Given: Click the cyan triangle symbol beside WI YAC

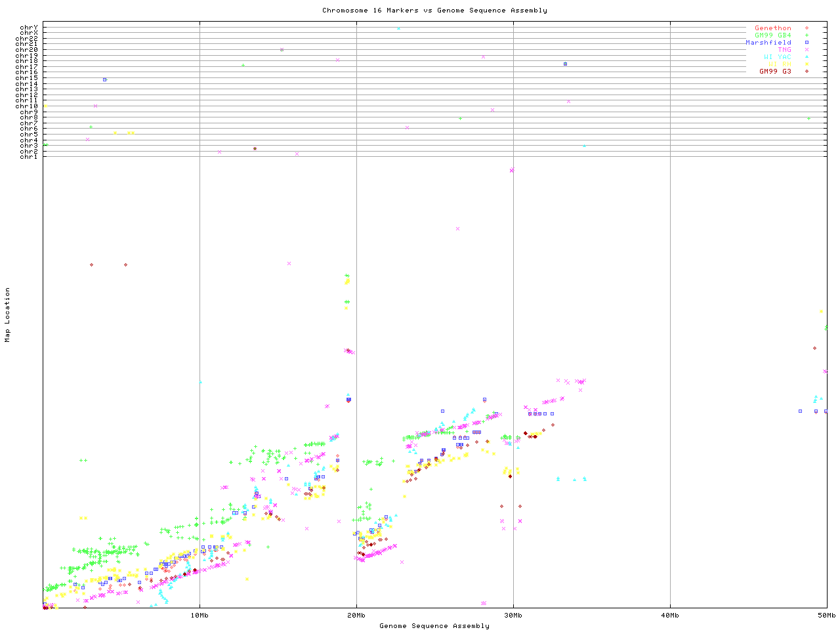Looking at the screenshot, I should [x=807, y=57].
